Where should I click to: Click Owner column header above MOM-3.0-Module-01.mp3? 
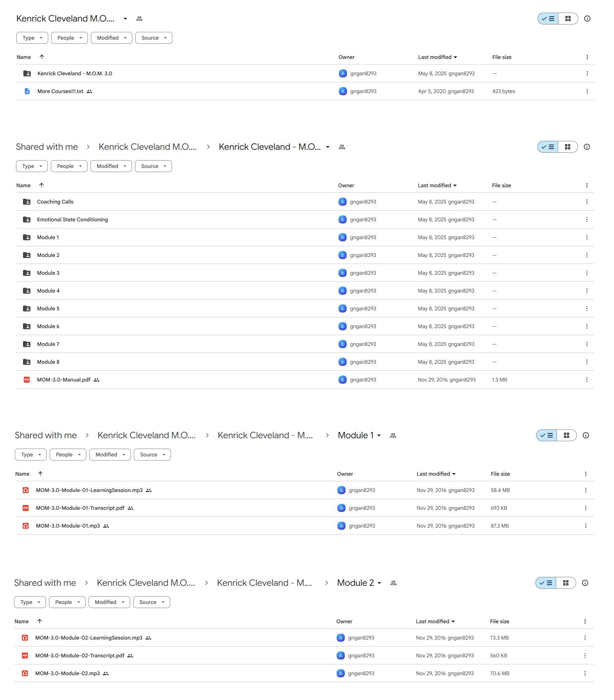345,474
